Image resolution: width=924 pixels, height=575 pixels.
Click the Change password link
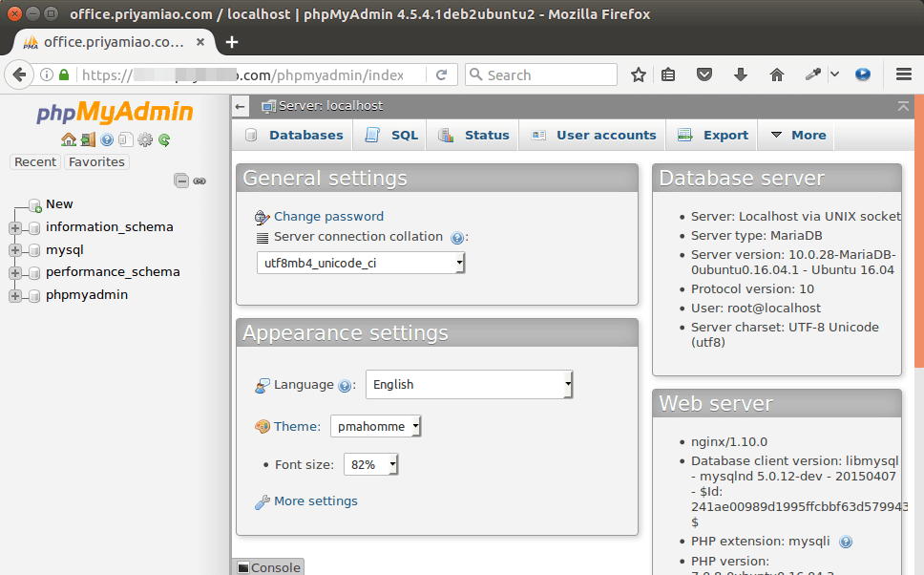pos(328,217)
